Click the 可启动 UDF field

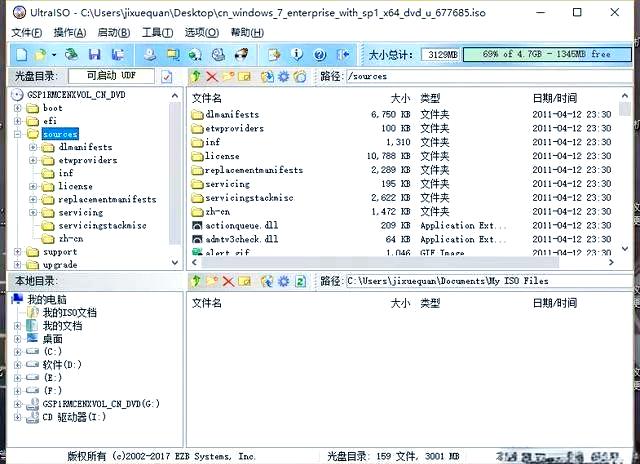click(111, 76)
